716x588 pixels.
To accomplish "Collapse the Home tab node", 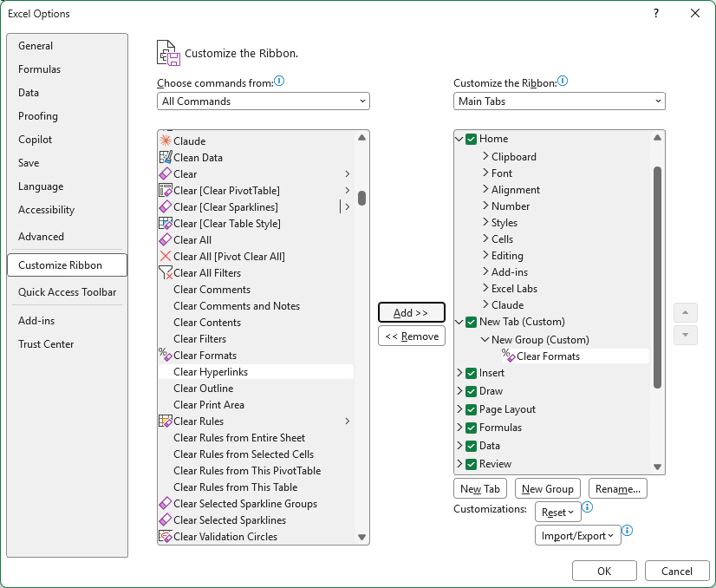I will pos(459,139).
